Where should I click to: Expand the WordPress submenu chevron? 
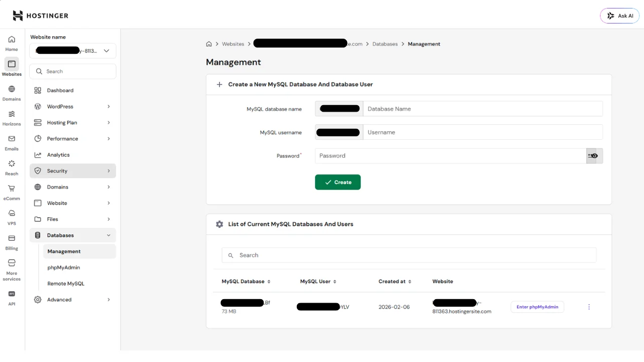pos(109,107)
